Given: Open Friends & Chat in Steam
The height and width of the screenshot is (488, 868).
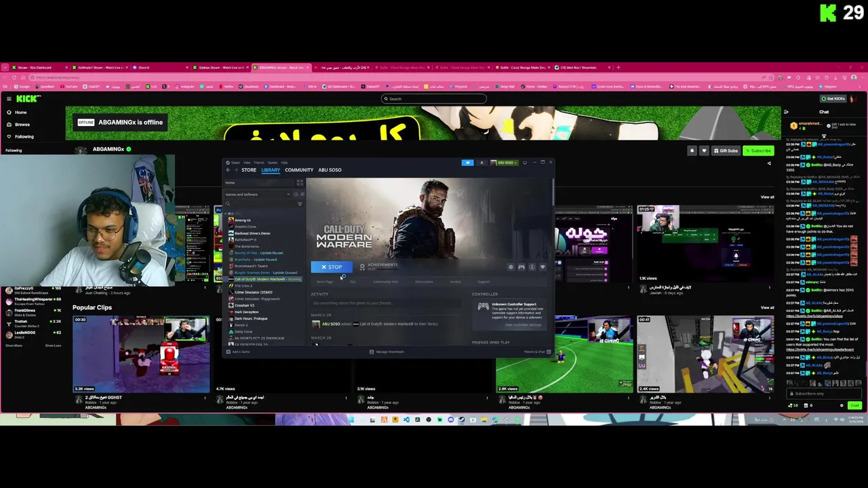Looking at the screenshot, I should [x=536, y=352].
